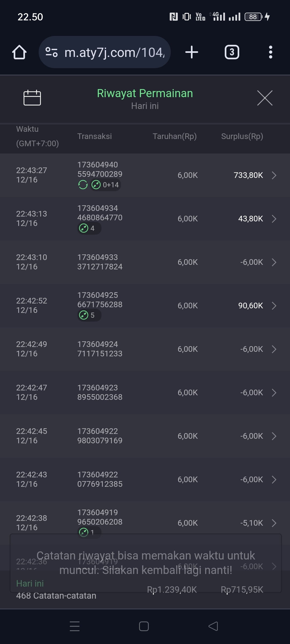The image size is (290, 644).
Task: Tap the address bar URL m.aty7j.com
Action: pyautogui.click(x=114, y=52)
